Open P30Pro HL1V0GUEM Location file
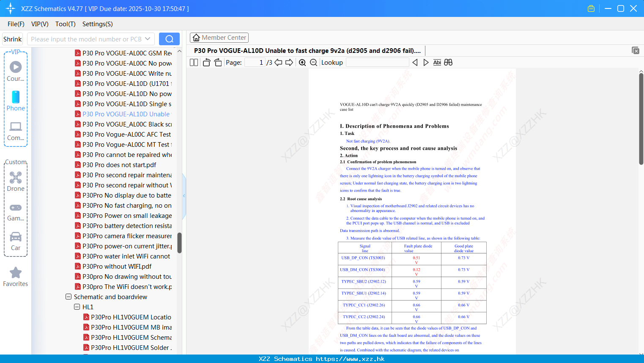The image size is (644, 363). click(128, 317)
